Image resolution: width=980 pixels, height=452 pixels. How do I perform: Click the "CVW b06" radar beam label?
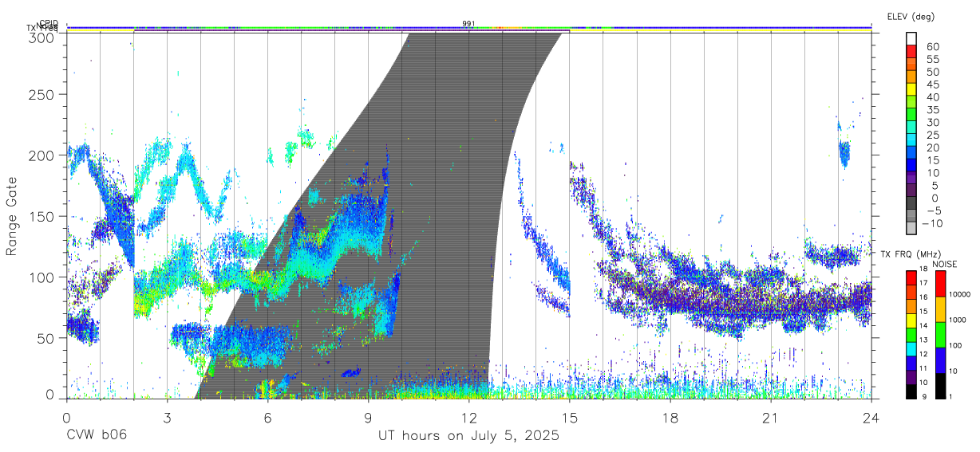pos(96,436)
